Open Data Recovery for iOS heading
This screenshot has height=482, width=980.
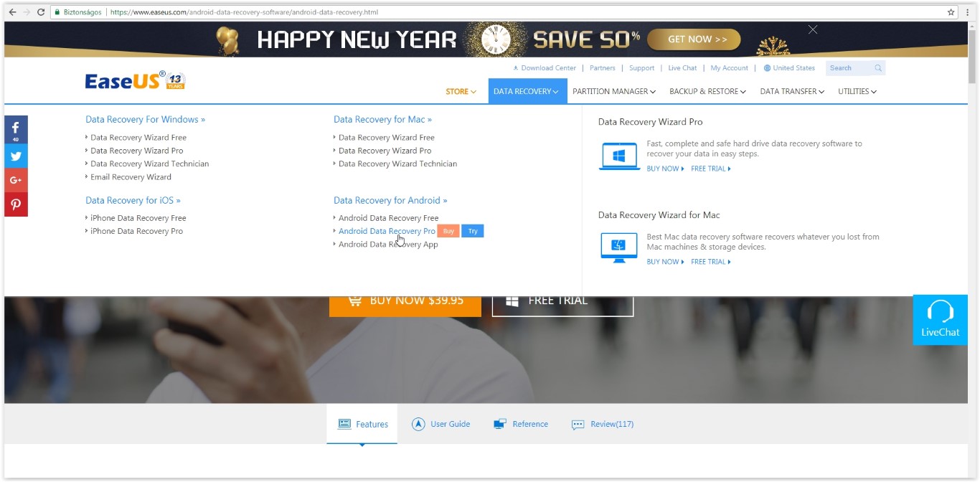[133, 201]
